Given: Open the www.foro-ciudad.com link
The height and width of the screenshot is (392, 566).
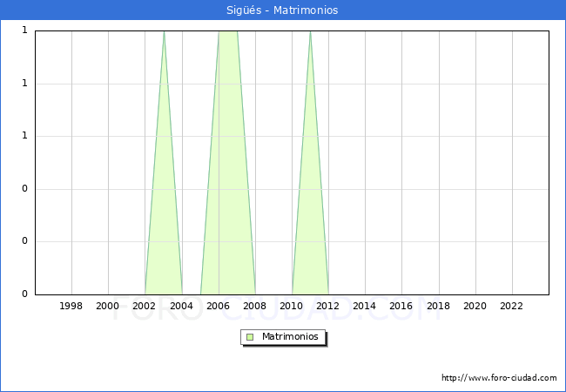Looking at the screenshot, I should (x=499, y=378).
